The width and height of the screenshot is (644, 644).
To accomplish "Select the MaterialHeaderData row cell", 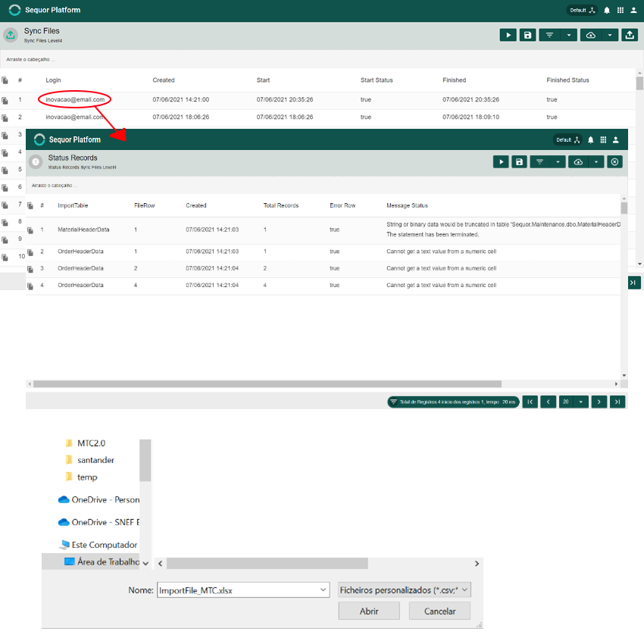I will click(x=83, y=230).
